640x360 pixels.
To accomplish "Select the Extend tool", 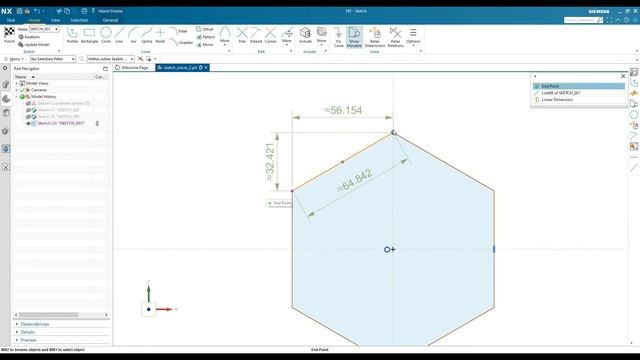I will (256, 35).
